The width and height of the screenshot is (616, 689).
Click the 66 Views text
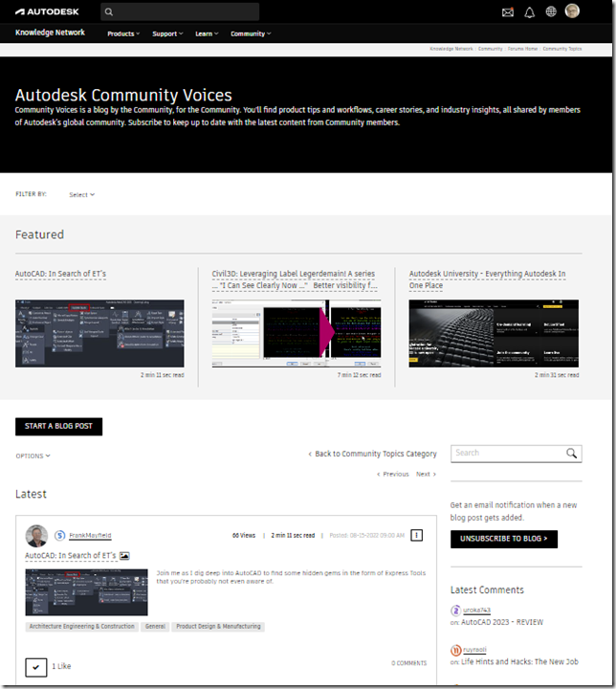(244, 536)
